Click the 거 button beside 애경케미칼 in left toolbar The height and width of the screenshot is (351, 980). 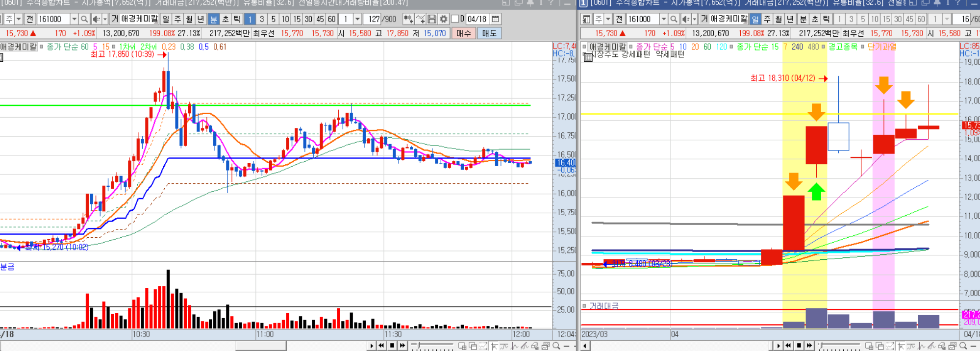(115, 19)
